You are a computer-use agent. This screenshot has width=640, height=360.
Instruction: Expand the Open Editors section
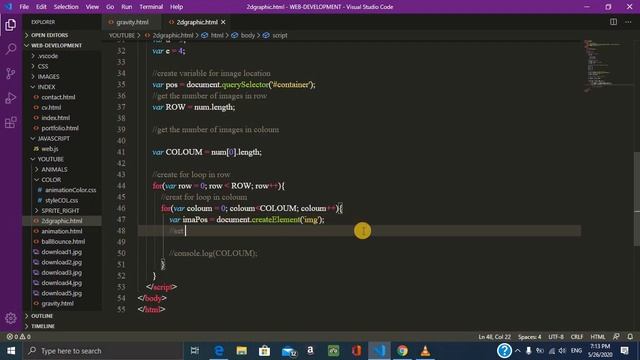pyautogui.click(x=62, y=35)
